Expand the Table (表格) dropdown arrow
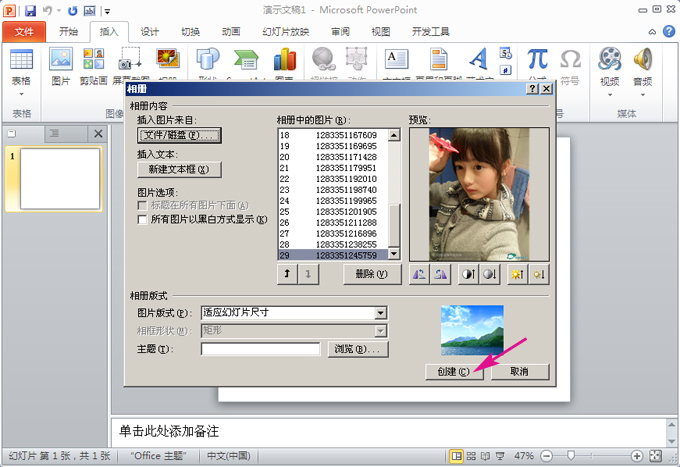680x467 pixels. pos(21,95)
